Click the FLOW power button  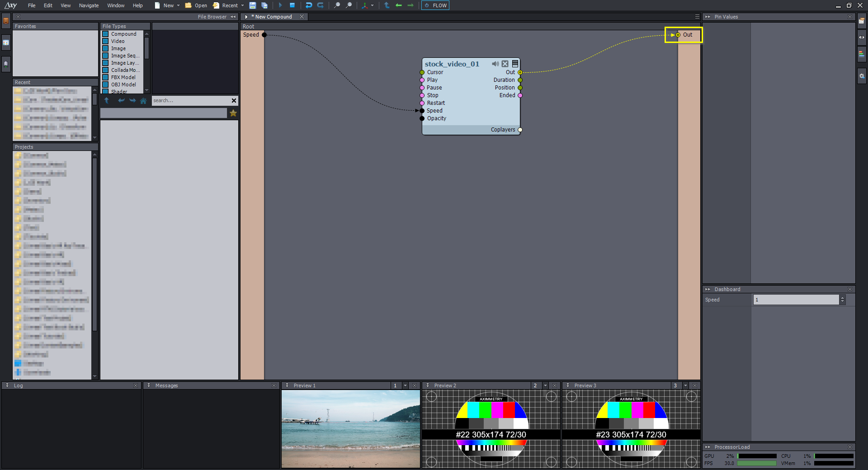coord(435,5)
